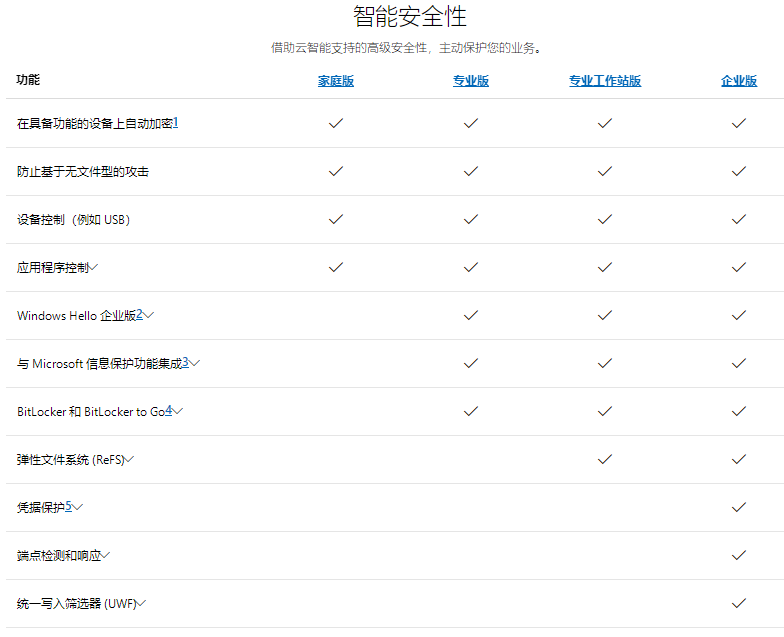Click 专业版 checkmark for 在具备功能的设备上自动加密
This screenshot has width=784, height=637.
(x=470, y=123)
